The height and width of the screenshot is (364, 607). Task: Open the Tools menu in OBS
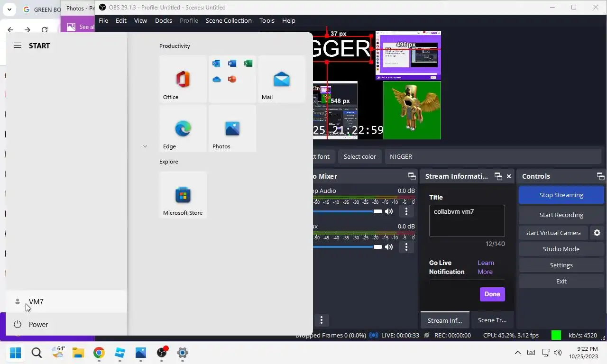(267, 20)
